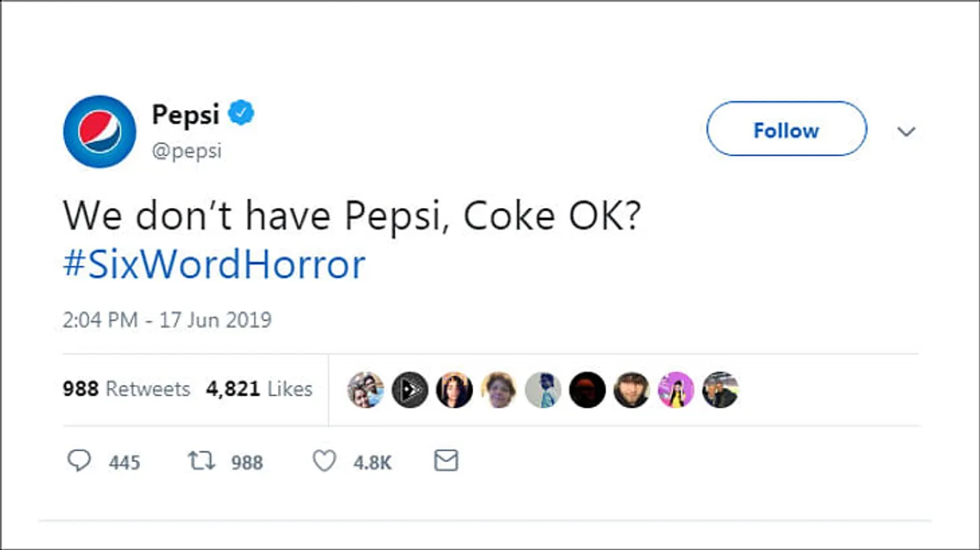Click the 2:04 PM - 17 Jun 2019 timestamp
The height and width of the screenshot is (550, 980).
tap(167, 319)
